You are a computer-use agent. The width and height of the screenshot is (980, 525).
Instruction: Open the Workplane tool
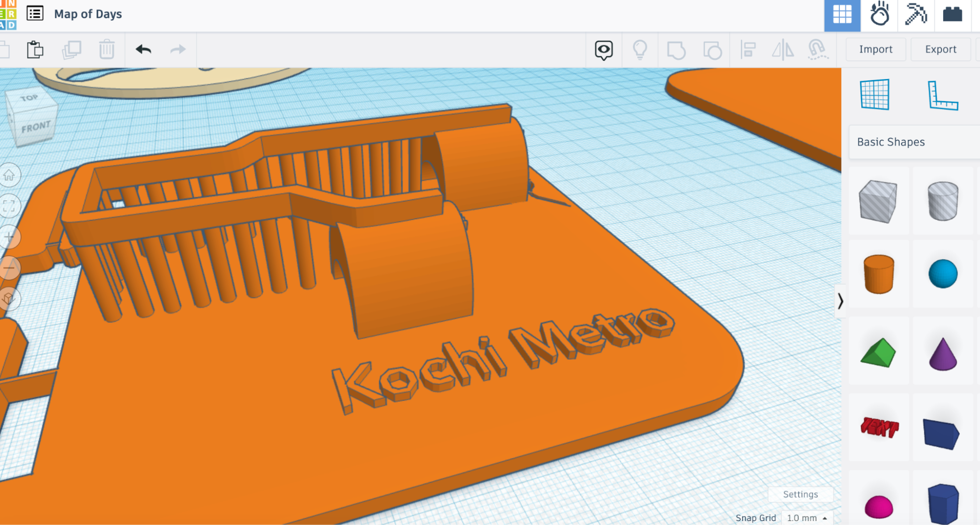pyautogui.click(x=875, y=94)
